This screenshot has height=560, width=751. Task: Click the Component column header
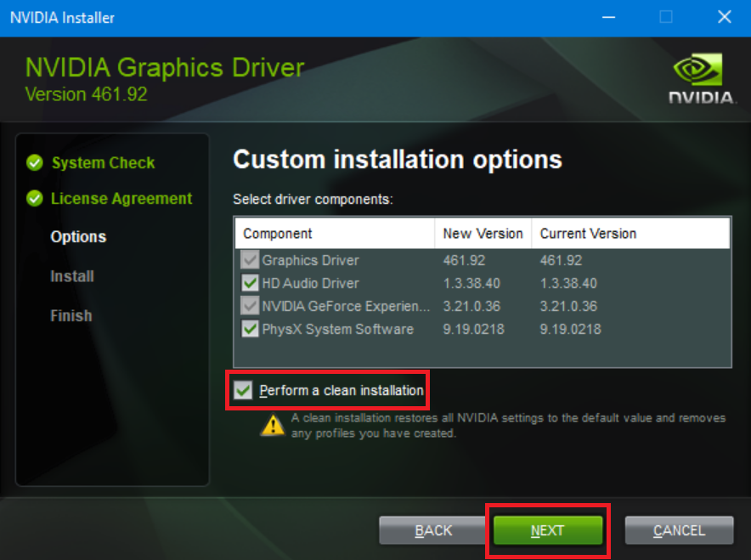pos(278,233)
